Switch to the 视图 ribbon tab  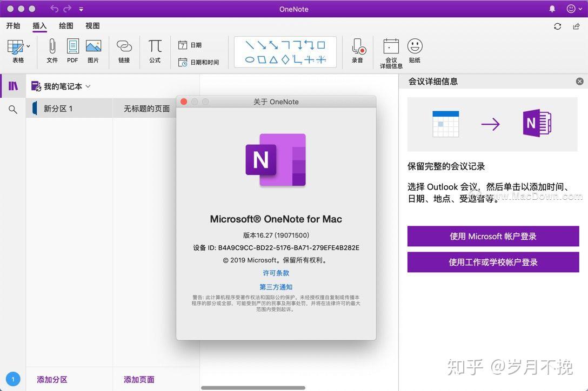[92, 25]
